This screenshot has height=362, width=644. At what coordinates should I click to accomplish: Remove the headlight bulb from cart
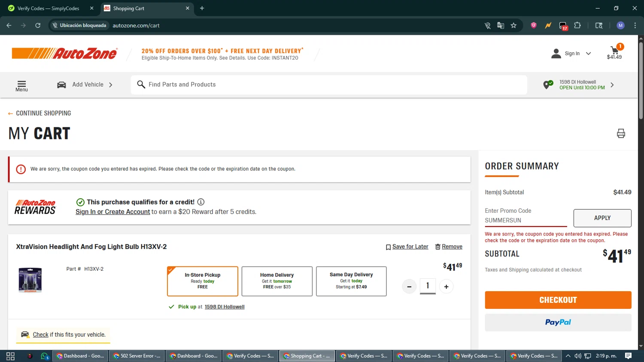[x=449, y=247]
